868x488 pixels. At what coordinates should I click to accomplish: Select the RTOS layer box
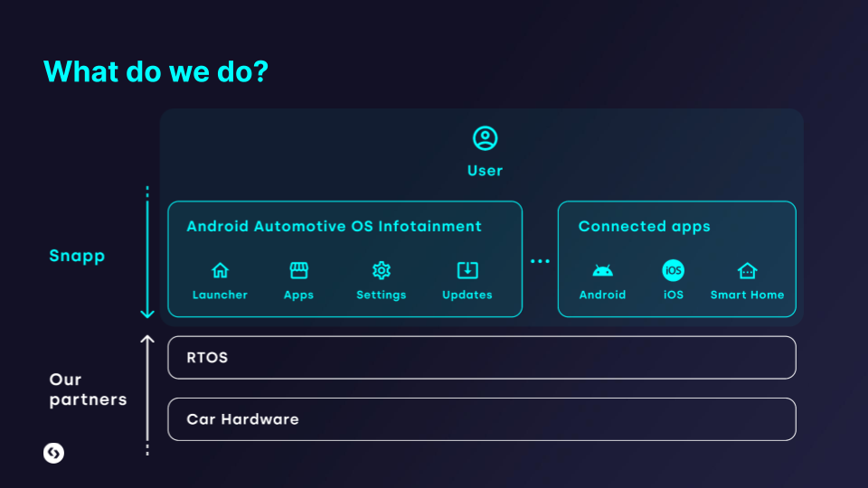pos(482,358)
